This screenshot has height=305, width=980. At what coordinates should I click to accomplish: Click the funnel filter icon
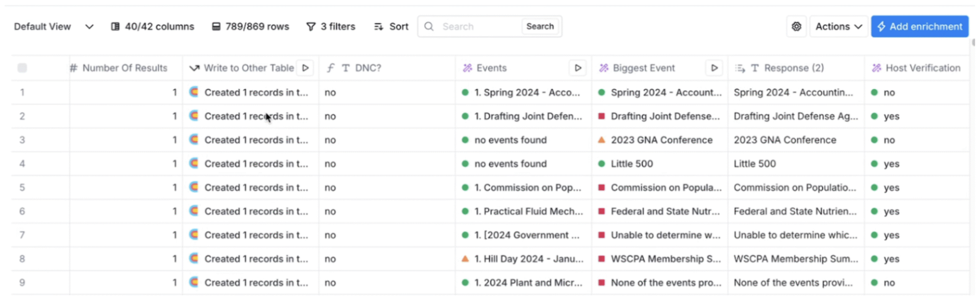pos(311,27)
